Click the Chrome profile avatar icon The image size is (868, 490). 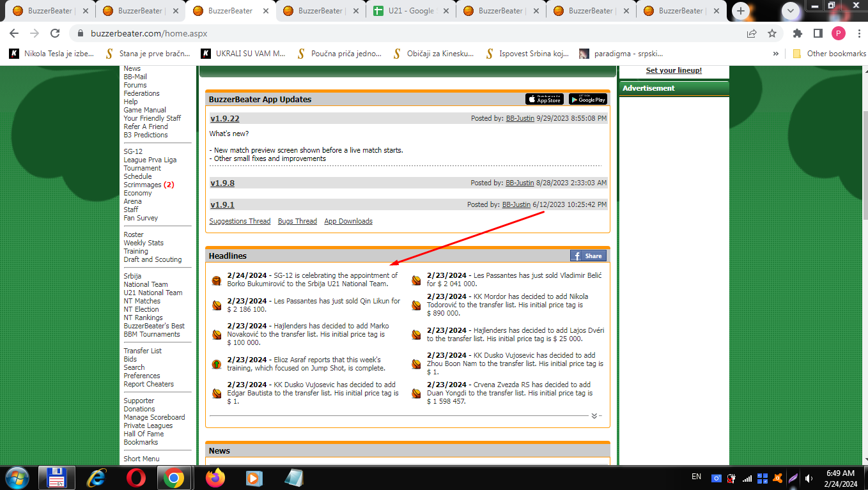tap(838, 33)
